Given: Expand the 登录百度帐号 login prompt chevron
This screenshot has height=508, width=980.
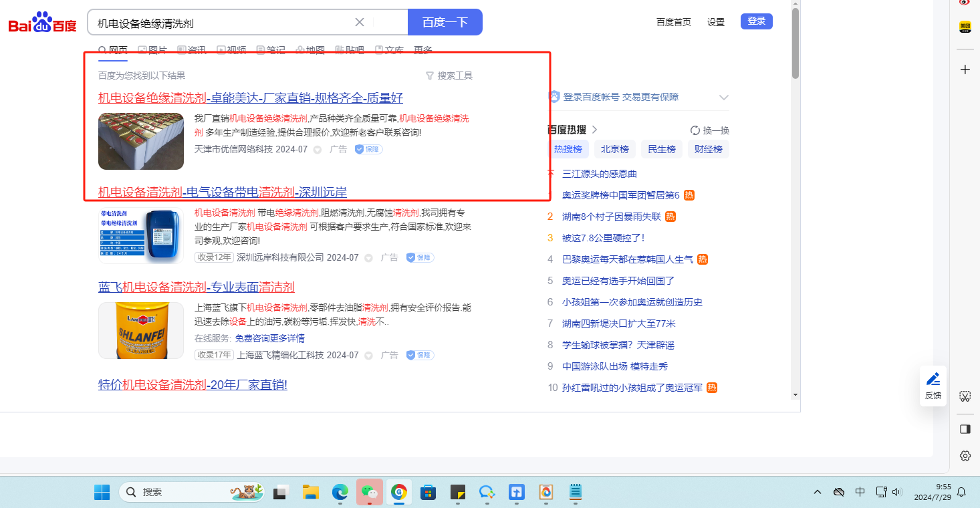Looking at the screenshot, I should [723, 98].
